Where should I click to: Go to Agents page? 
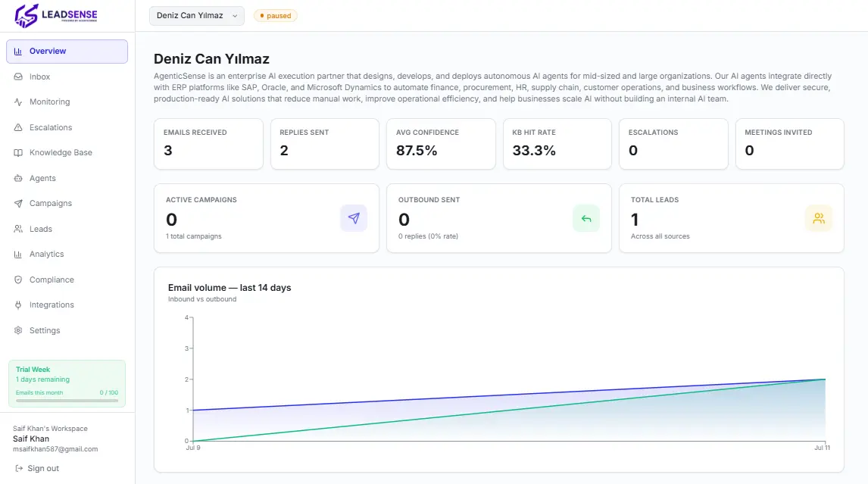coord(67,178)
